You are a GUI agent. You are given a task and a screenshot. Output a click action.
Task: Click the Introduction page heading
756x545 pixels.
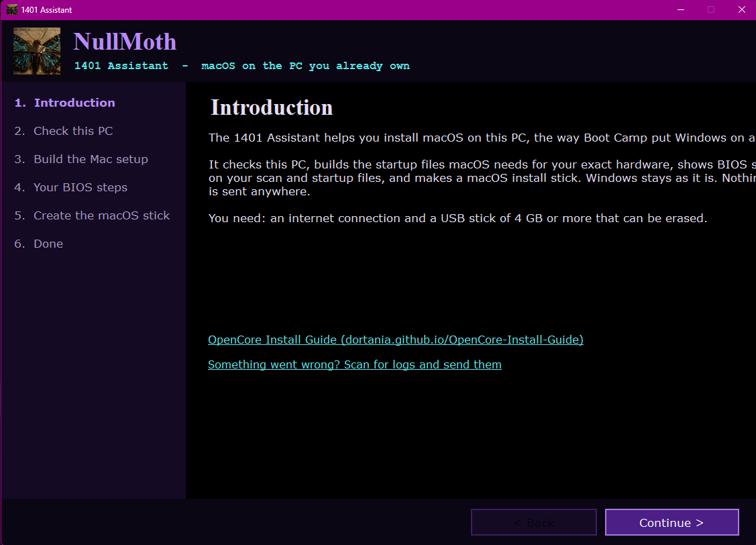(x=272, y=107)
